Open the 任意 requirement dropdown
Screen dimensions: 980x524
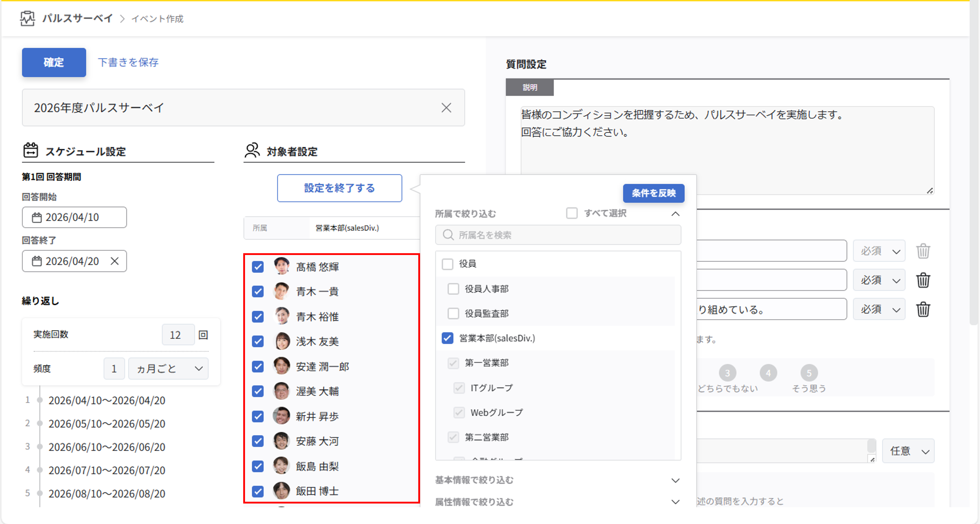coord(908,451)
